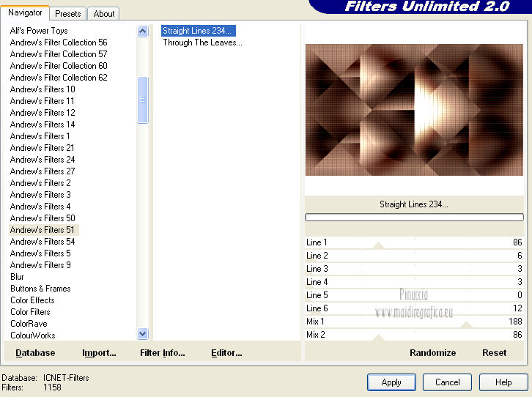This screenshot has height=397, width=532.
Task: Select Andrew's Filter Collection 62
Action: [59, 78]
